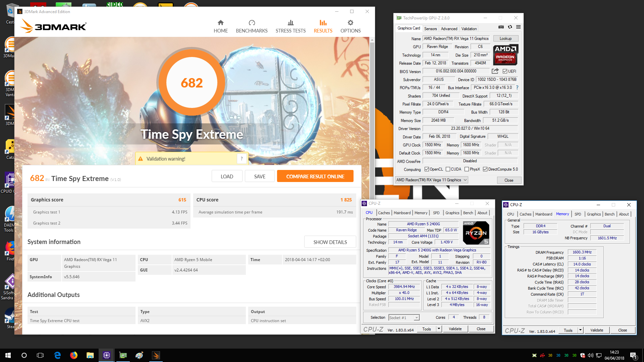Open 3DMark OPTIONS gear
The width and height of the screenshot is (644, 362).
pos(351,26)
